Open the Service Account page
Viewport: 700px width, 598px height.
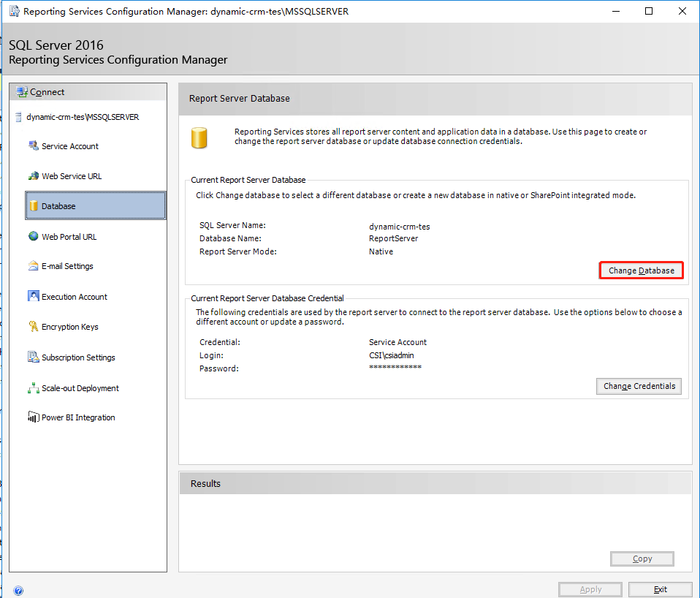(70, 146)
